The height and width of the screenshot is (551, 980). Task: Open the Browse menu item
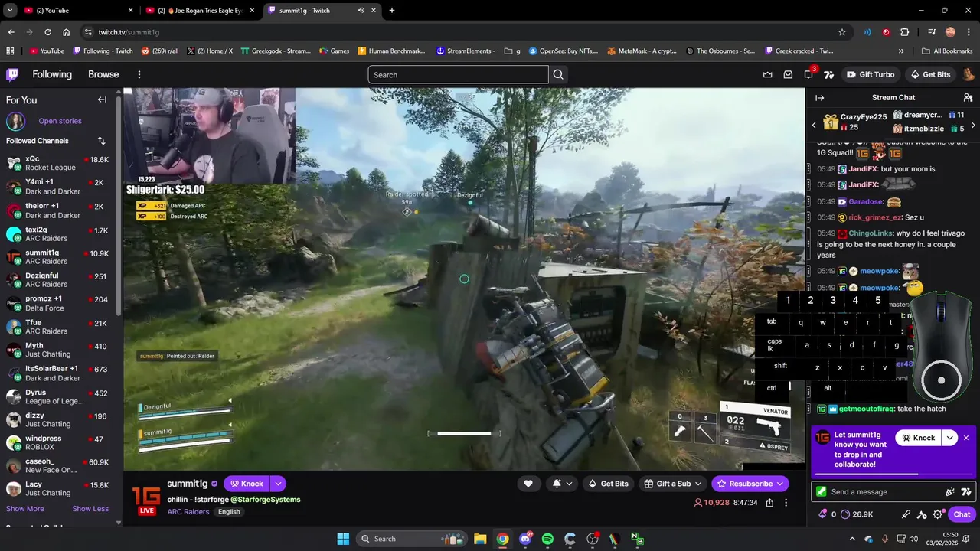point(103,74)
